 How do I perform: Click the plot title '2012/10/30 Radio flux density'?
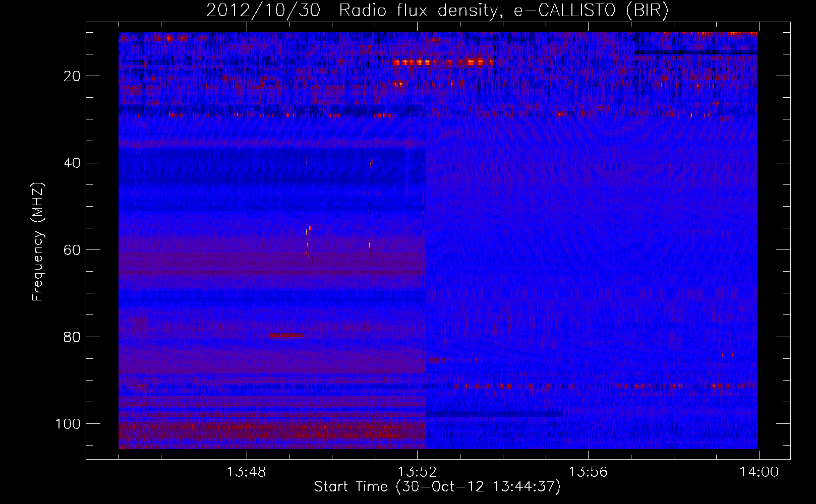352,11
